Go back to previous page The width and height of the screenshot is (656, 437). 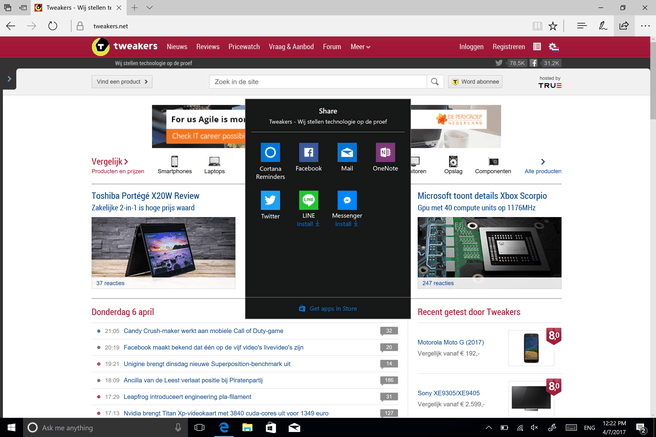point(10,26)
